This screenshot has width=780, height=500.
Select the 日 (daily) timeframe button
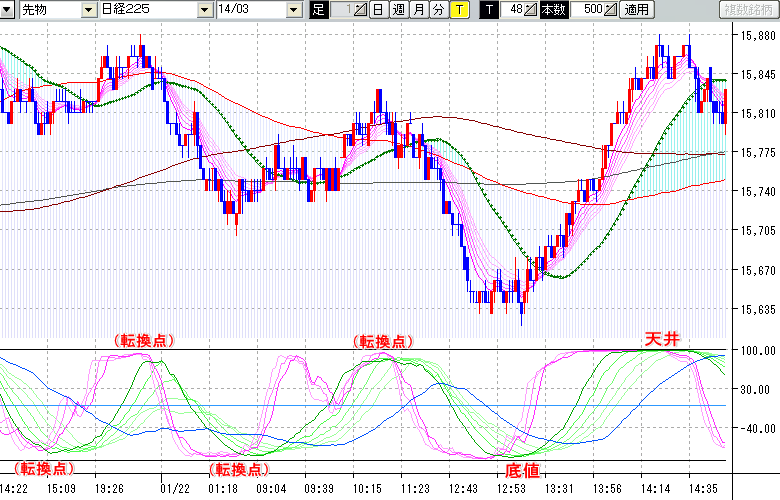tap(377, 10)
